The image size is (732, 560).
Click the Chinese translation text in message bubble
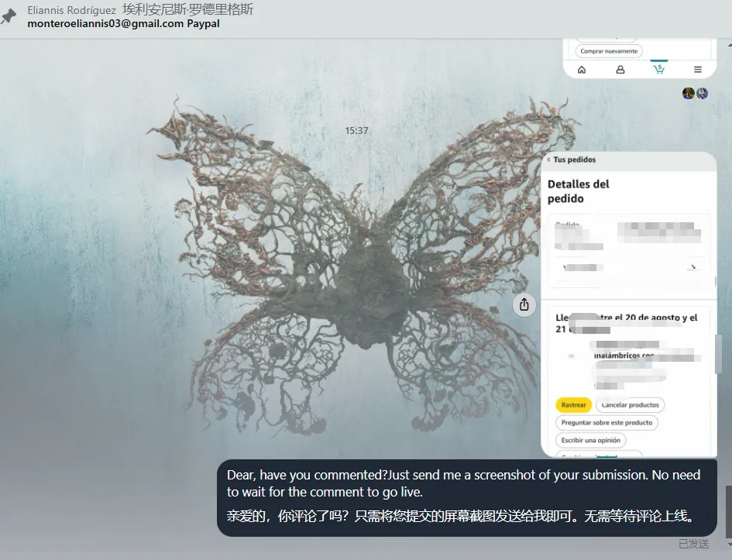(x=461, y=516)
